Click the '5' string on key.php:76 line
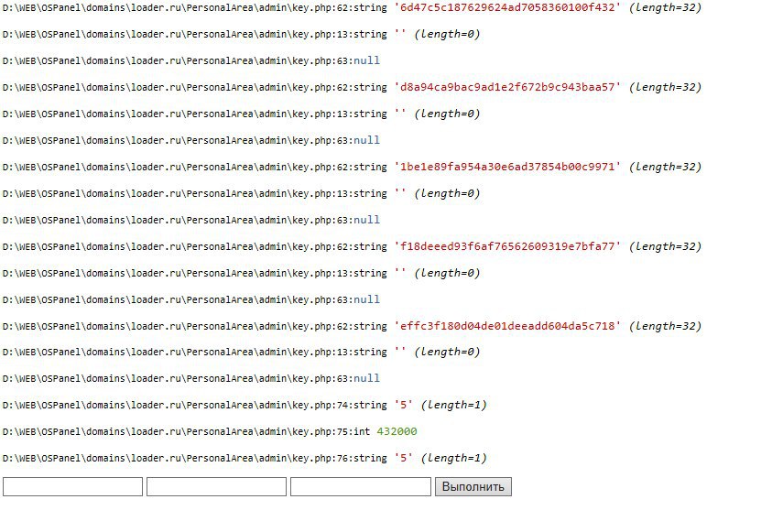 (403, 458)
